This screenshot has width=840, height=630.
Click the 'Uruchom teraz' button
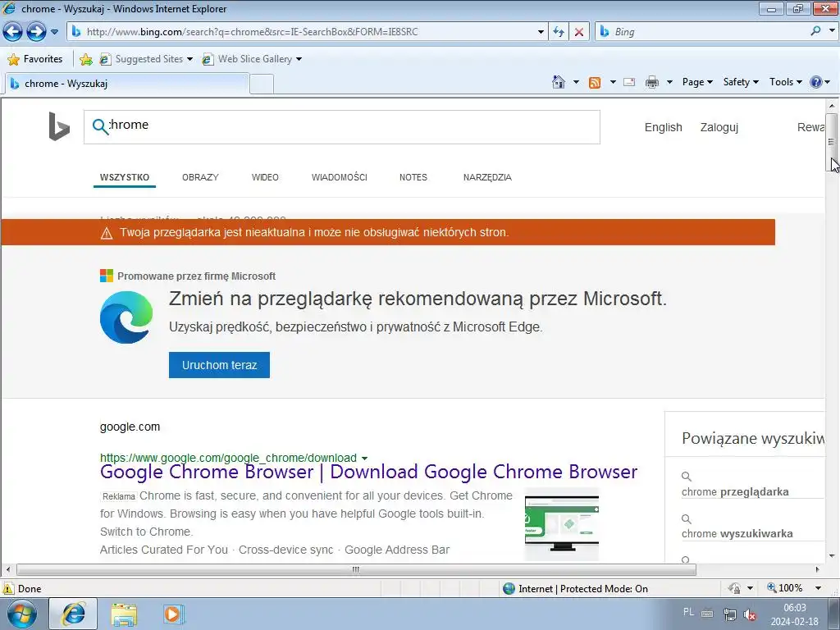219,365
